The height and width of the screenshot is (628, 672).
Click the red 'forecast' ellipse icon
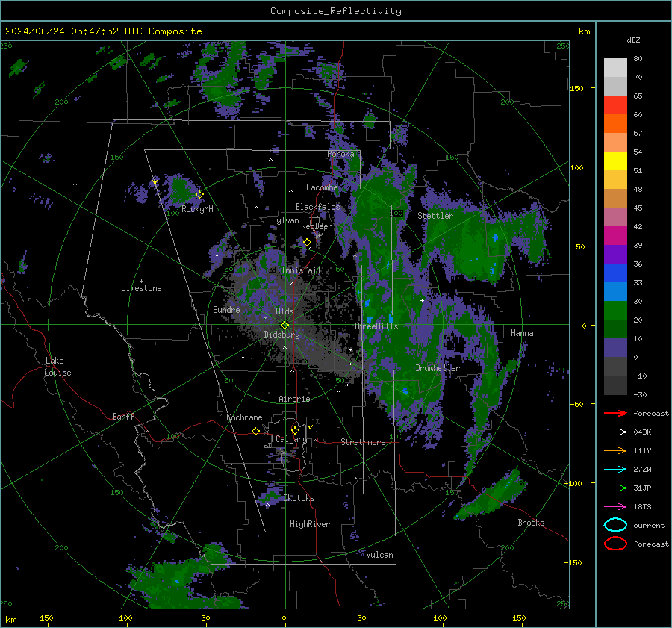click(x=615, y=544)
